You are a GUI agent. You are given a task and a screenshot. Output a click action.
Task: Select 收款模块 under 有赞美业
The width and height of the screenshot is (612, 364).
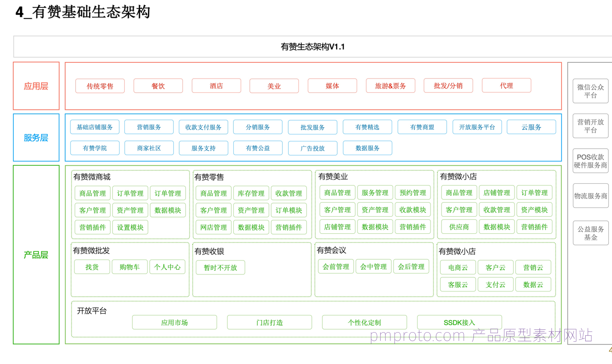point(412,210)
